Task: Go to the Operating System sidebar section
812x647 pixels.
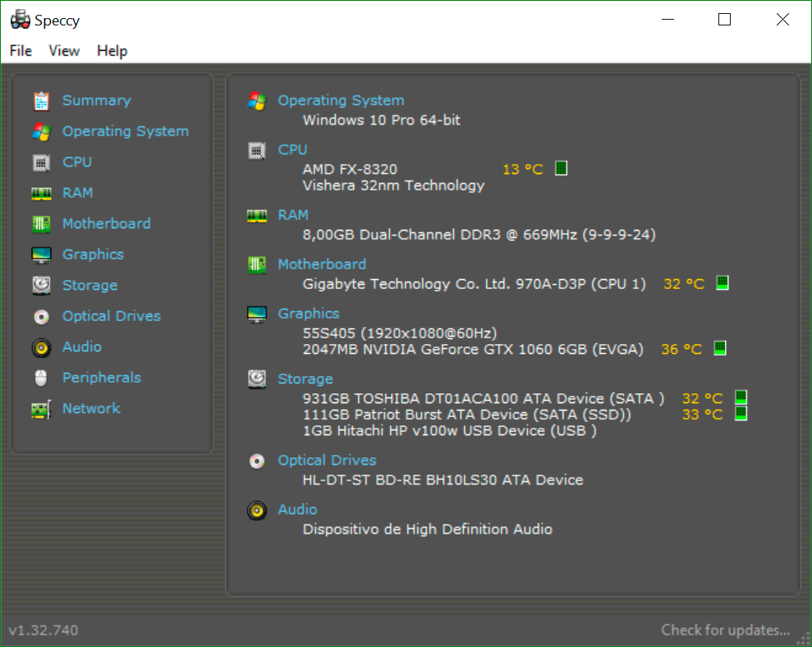Action: click(x=126, y=131)
